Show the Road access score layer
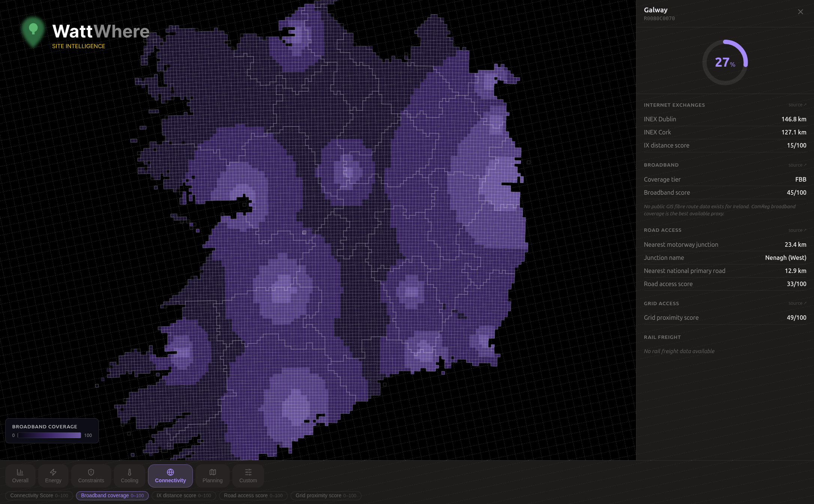The width and height of the screenshot is (814, 504). [253, 495]
